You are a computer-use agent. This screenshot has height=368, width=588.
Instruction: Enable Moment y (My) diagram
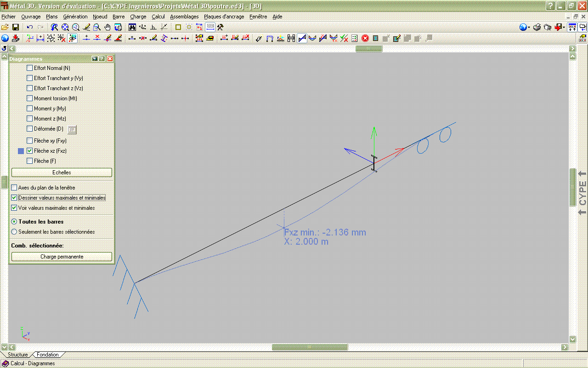[x=30, y=109]
